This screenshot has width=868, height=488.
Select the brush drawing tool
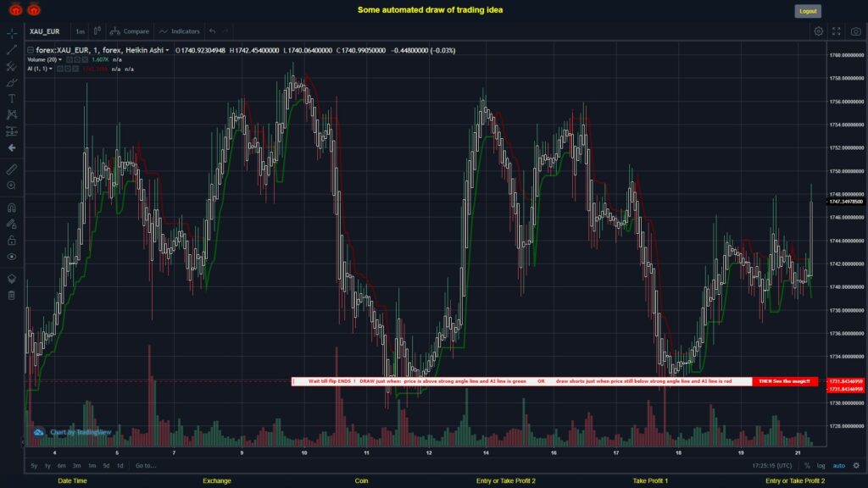tap(12, 82)
